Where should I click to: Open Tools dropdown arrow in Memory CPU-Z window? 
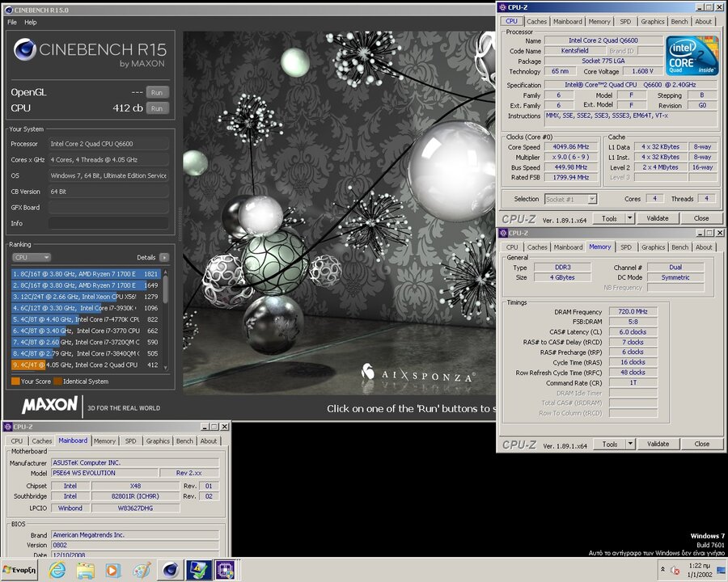630,444
